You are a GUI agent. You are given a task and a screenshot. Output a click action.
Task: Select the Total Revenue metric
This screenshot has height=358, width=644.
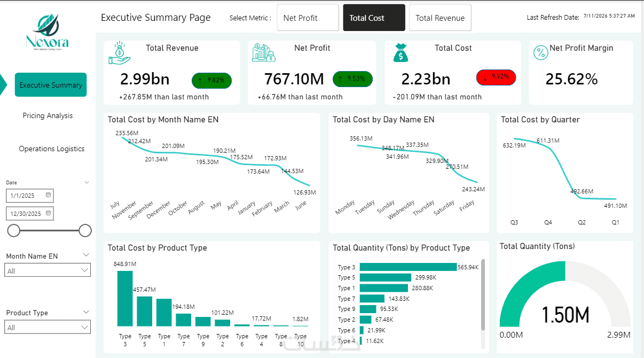[x=440, y=18]
